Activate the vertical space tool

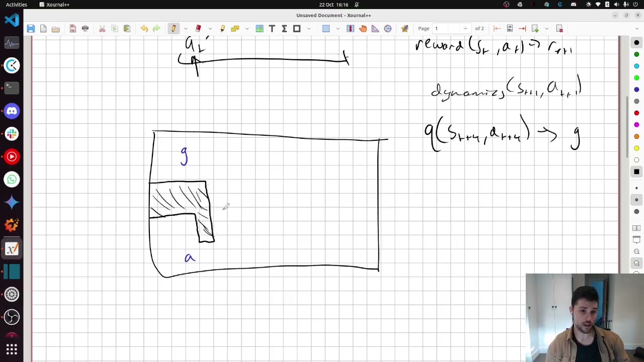tap(351, 29)
